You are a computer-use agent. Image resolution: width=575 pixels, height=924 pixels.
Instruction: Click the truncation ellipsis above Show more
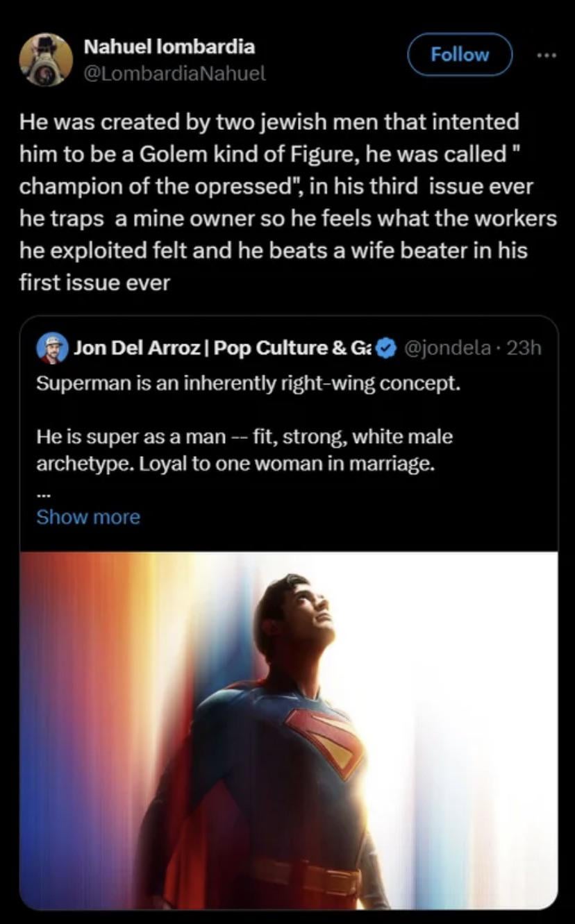point(41,494)
